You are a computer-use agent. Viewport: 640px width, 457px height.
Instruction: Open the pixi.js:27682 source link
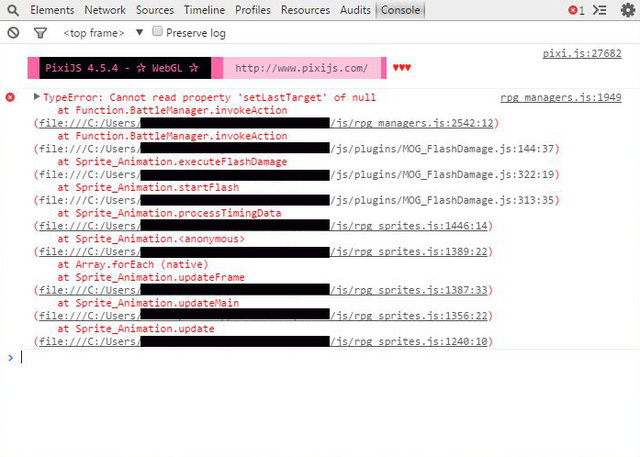(582, 53)
